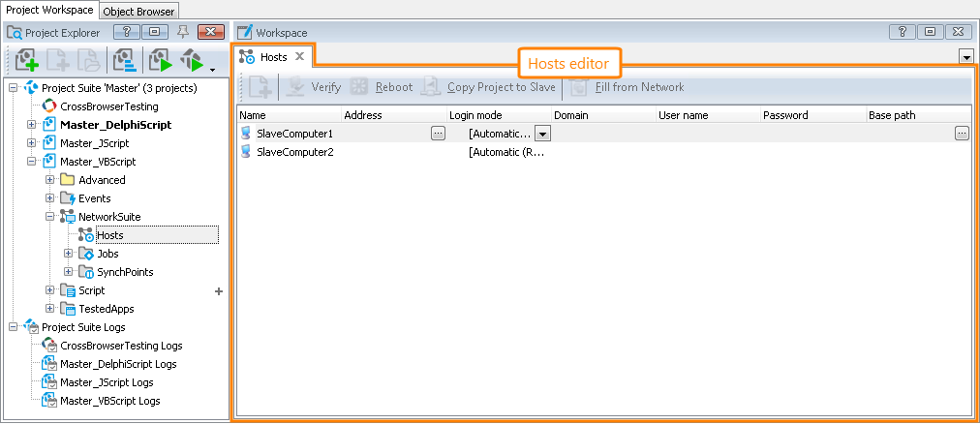Click the add new project icon with green plus
This screenshot has height=424, width=980.
pos(27,61)
